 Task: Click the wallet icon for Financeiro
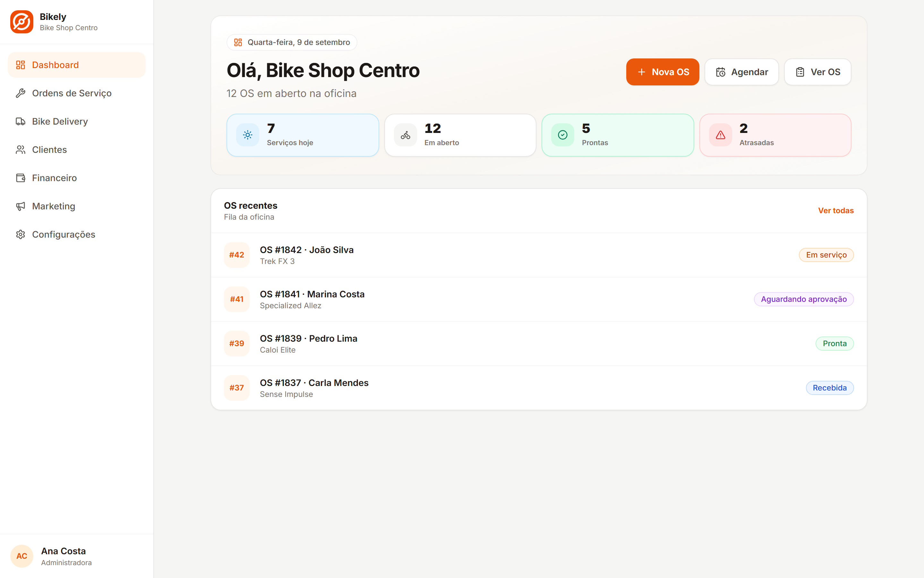[21, 178]
